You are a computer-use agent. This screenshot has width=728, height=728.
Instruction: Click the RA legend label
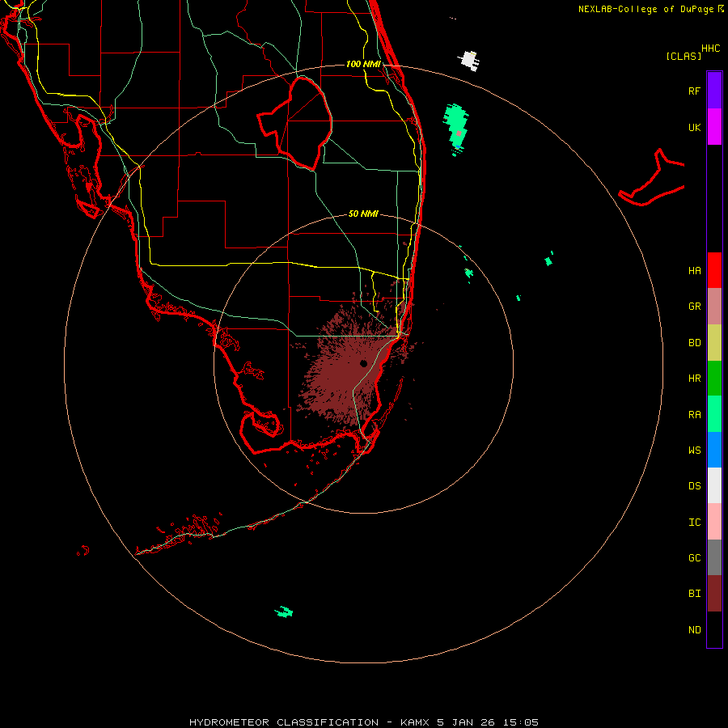(694, 415)
